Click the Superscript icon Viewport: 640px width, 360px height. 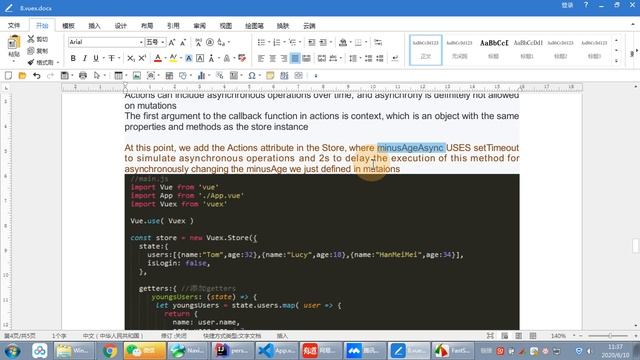pyautogui.click(x=142, y=58)
